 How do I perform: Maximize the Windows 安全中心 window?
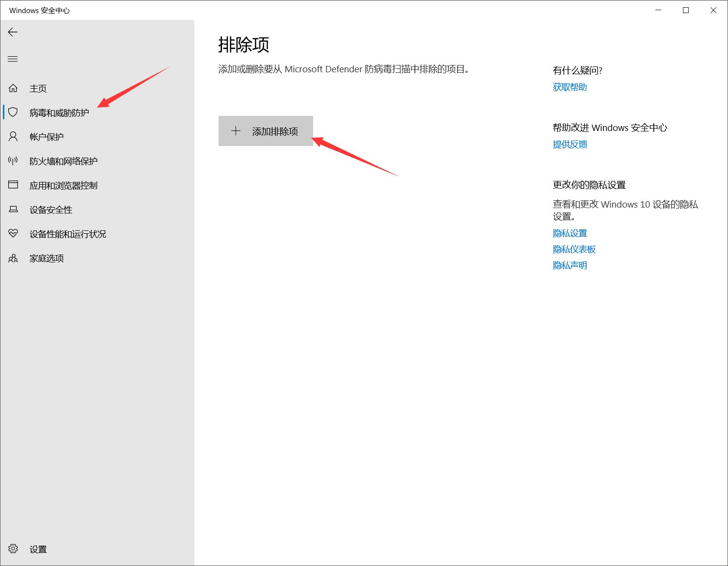point(686,10)
